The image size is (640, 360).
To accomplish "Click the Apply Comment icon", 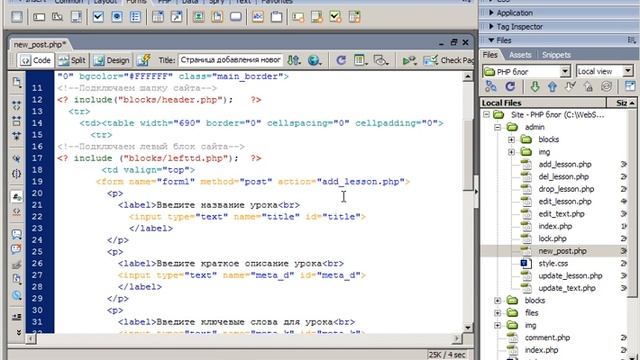I will coord(16,234).
